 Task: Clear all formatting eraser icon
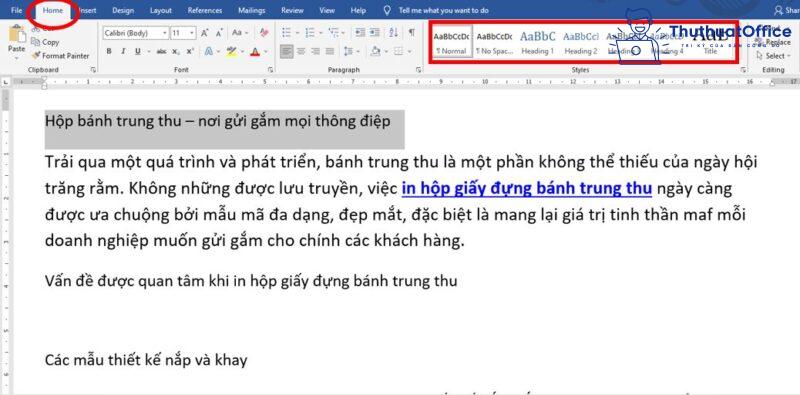[x=264, y=33]
